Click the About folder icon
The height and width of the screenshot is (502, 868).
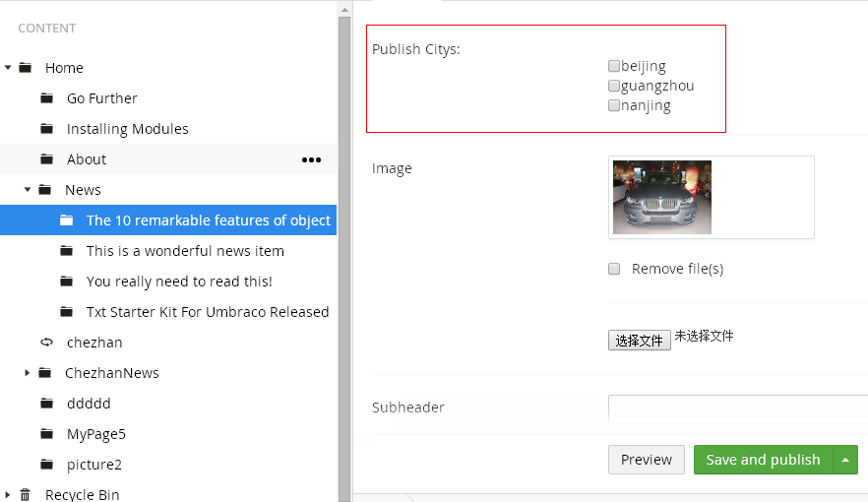47,158
